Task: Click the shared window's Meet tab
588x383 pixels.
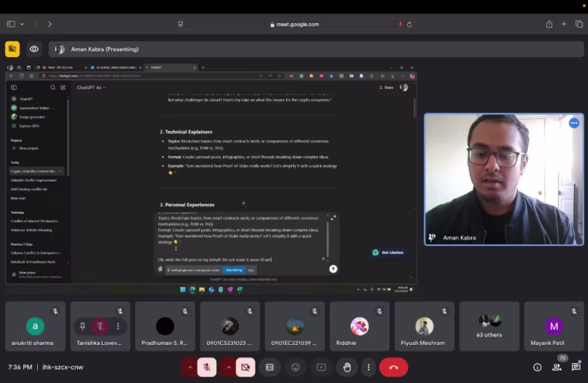Action: click(62, 67)
